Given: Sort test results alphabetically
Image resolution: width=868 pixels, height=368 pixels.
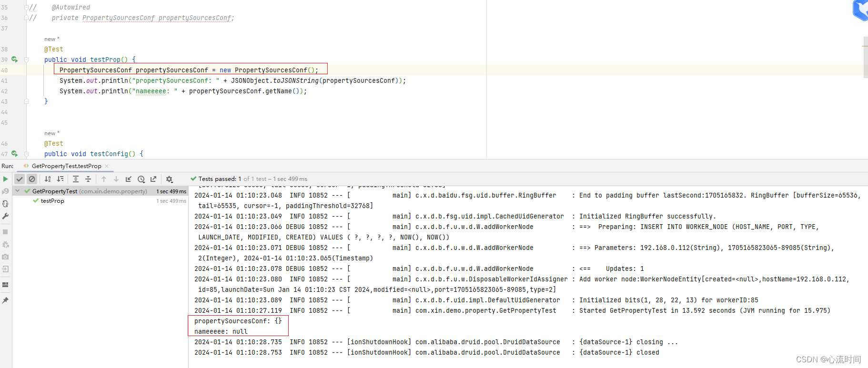Looking at the screenshot, I should (x=48, y=179).
